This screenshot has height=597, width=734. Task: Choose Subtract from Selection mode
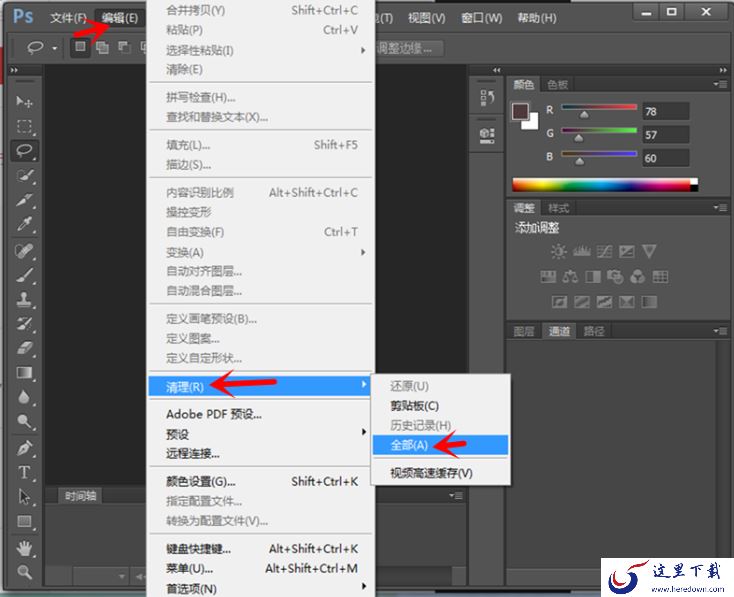(x=124, y=47)
